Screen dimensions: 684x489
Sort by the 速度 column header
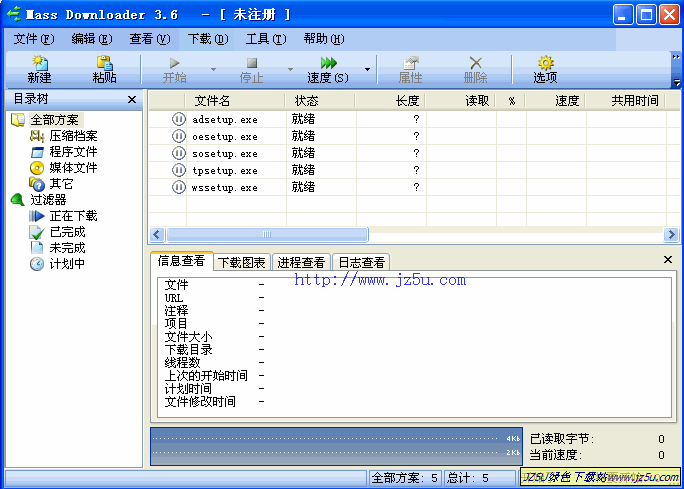556,101
